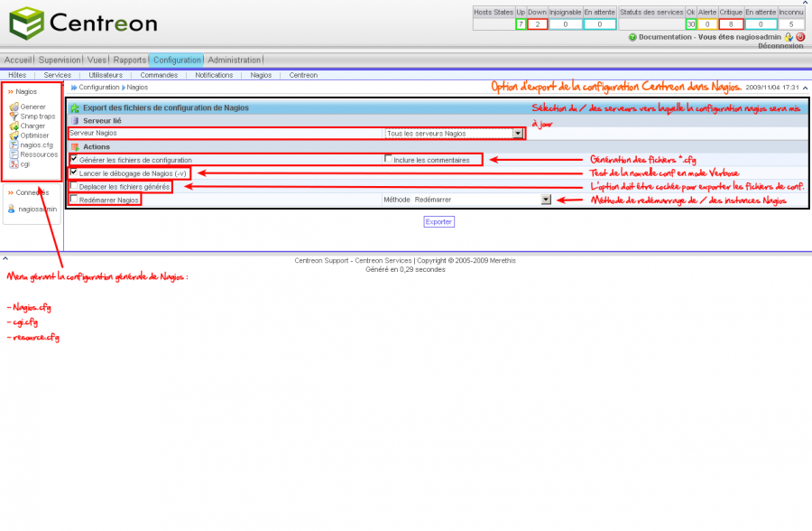Click the export header puzzle icon

pyautogui.click(x=75, y=107)
